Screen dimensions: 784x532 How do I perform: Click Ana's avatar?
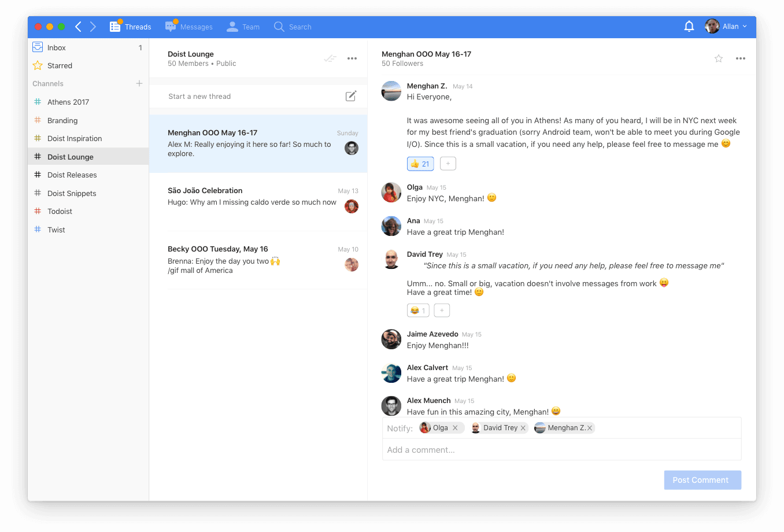point(391,226)
